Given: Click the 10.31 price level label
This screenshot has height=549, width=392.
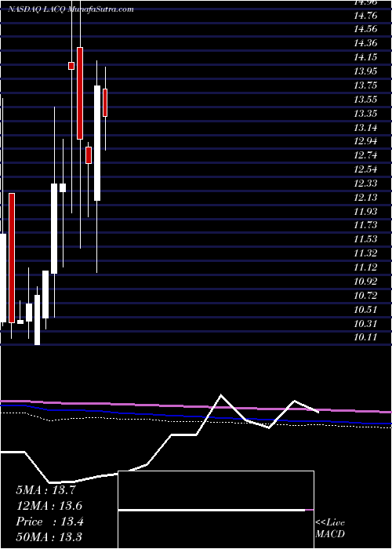Looking at the screenshot, I should [365, 323].
